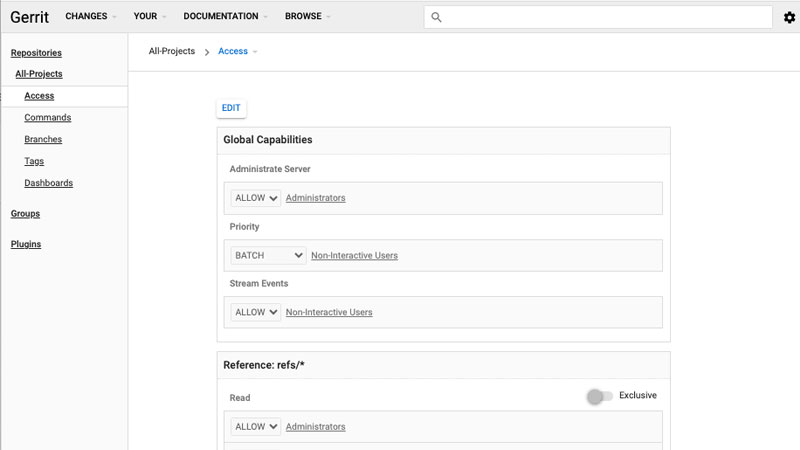Open the YOUR menu
800x450 pixels.
coord(150,16)
